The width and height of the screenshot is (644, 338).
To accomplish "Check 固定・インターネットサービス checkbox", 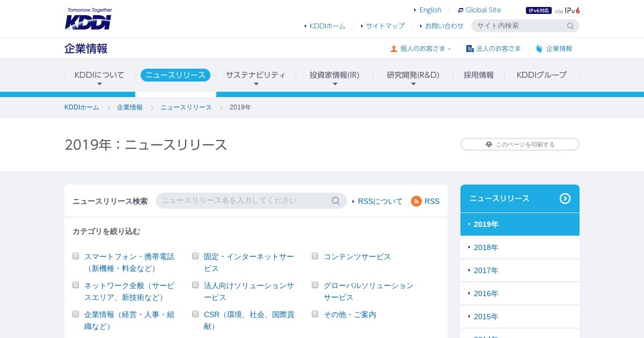I will (195, 256).
